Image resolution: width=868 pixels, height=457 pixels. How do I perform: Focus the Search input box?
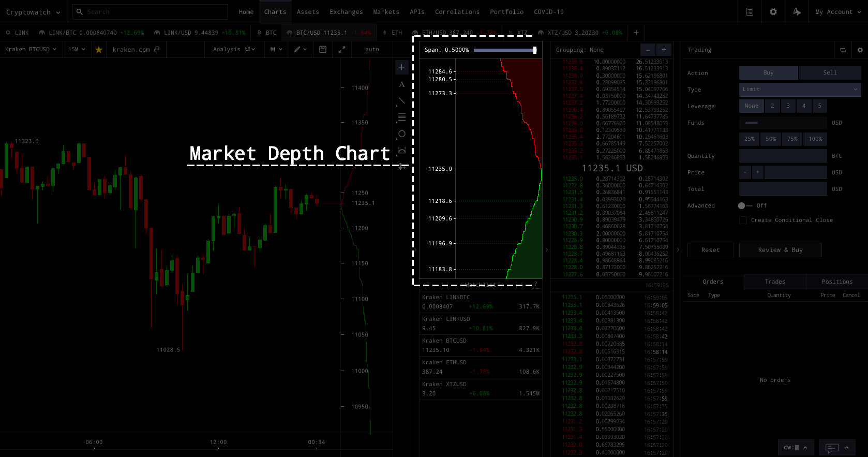pos(150,12)
